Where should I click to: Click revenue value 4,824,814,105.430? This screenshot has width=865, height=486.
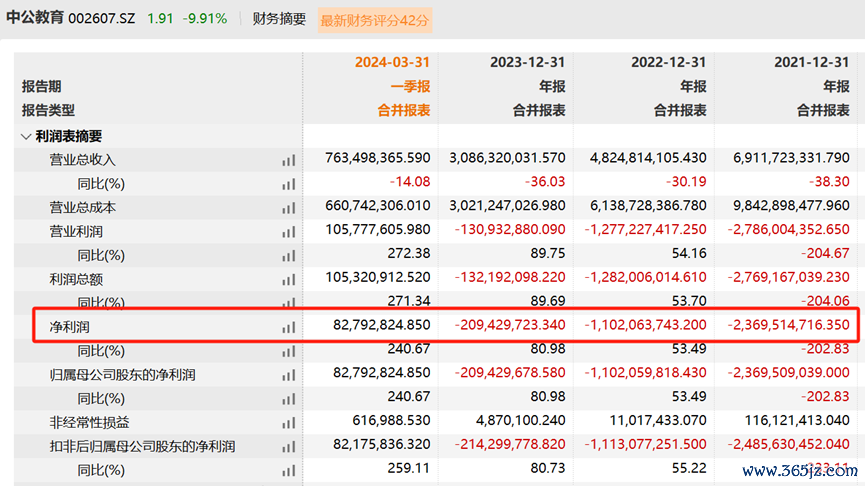tap(648, 158)
